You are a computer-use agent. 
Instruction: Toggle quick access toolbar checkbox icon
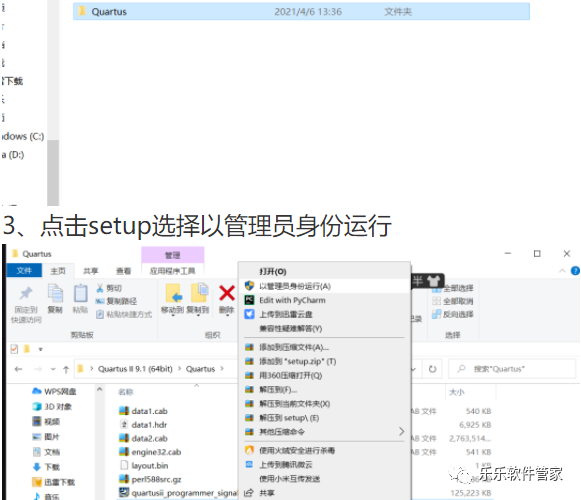point(14,349)
